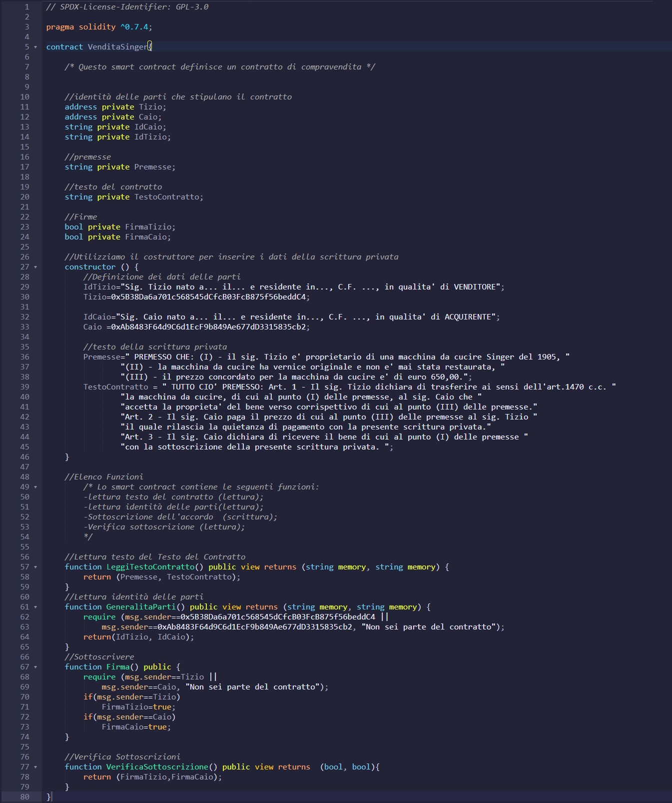Click the 0x5B38Da6a address literal on line 30
The height and width of the screenshot is (803, 672).
point(208,297)
